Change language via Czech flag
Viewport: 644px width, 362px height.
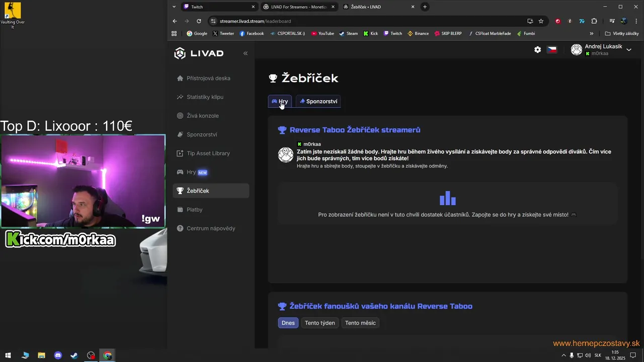552,50
